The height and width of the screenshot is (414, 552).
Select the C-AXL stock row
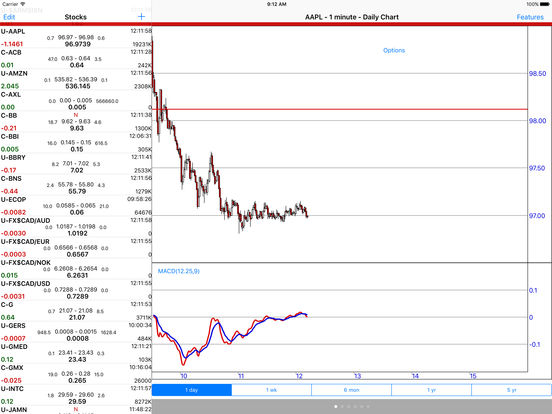(76, 101)
